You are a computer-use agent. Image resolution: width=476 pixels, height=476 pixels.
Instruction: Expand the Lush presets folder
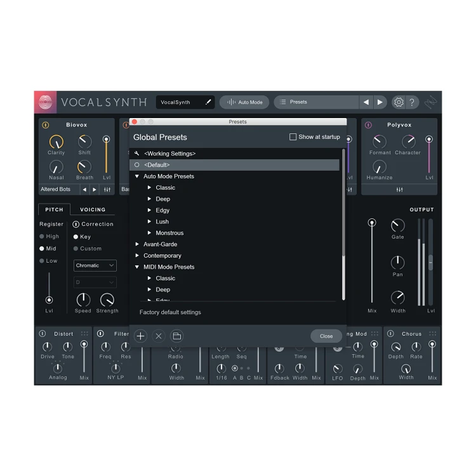tap(149, 221)
